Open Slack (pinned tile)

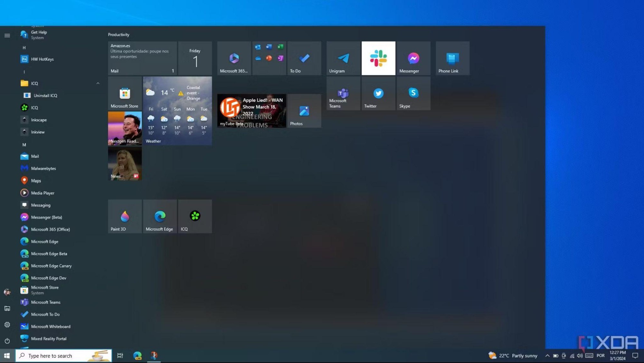coord(378,58)
